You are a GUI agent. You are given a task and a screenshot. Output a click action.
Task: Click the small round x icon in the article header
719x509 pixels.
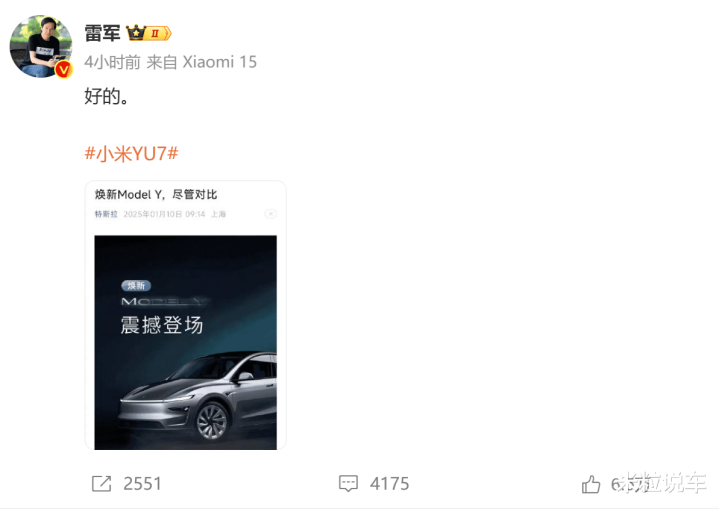(x=271, y=214)
